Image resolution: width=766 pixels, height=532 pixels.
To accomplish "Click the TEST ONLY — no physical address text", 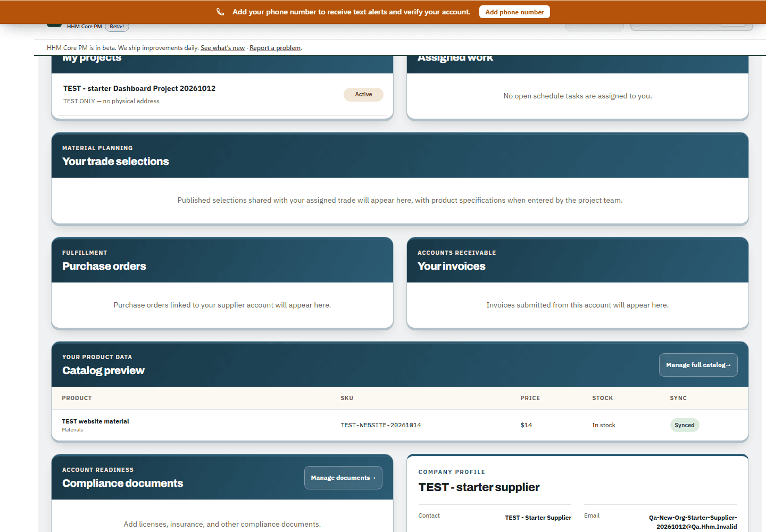I will (x=111, y=101).
